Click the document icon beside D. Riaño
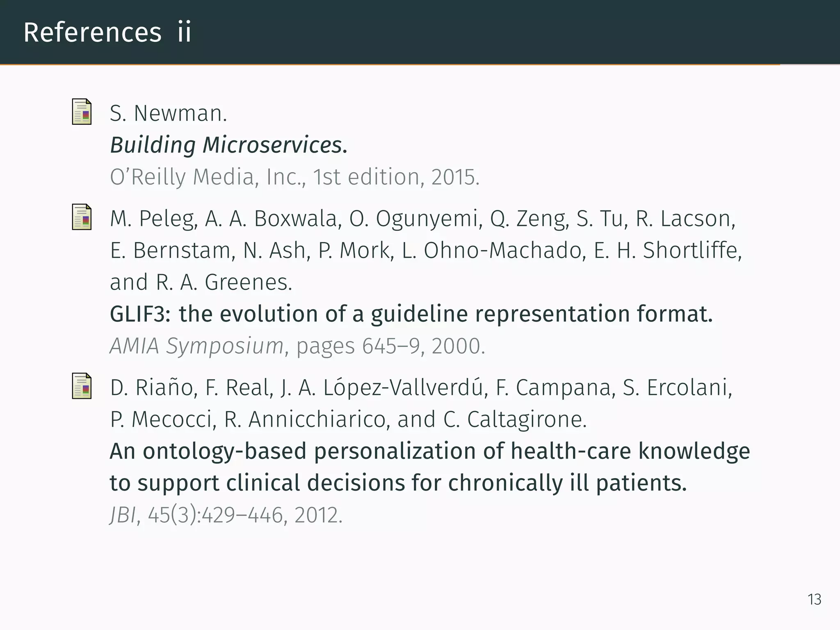This screenshot has height=630, width=840. pyautogui.click(x=82, y=386)
